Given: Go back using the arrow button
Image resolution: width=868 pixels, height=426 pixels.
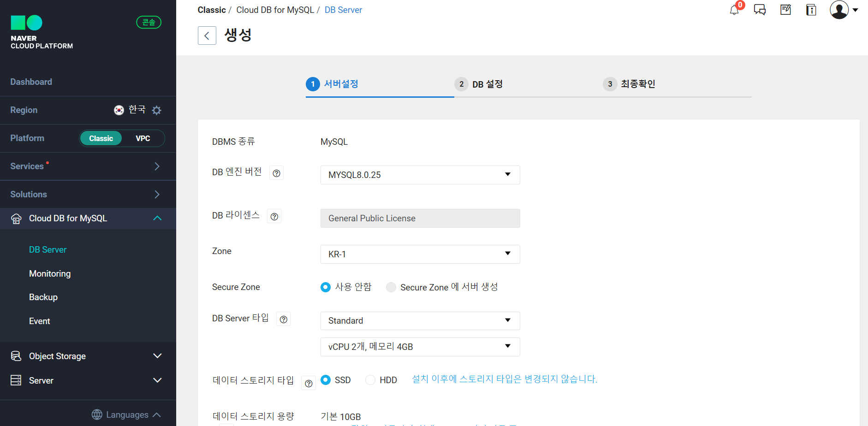Looking at the screenshot, I should pyautogui.click(x=207, y=35).
